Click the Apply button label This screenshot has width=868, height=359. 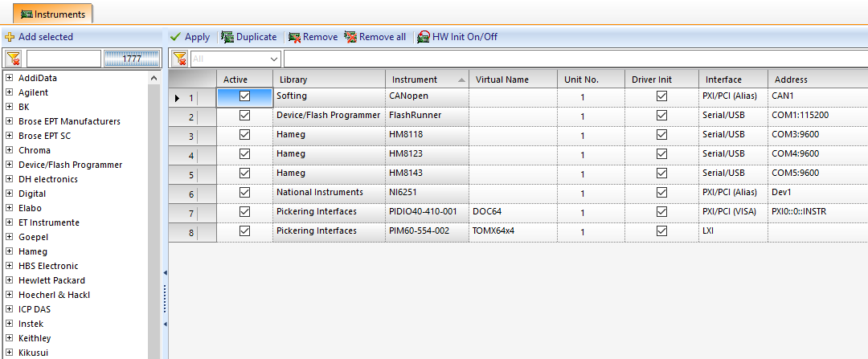click(x=197, y=37)
